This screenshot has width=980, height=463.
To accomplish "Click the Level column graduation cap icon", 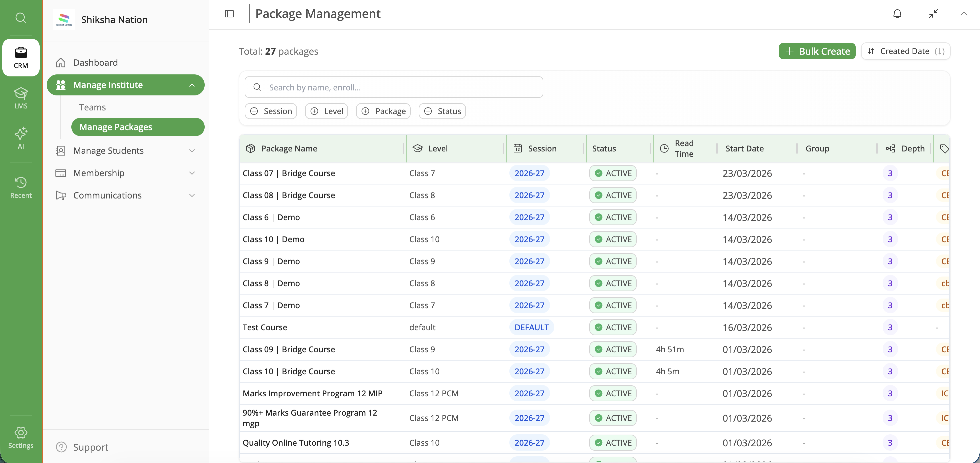I will tap(417, 148).
